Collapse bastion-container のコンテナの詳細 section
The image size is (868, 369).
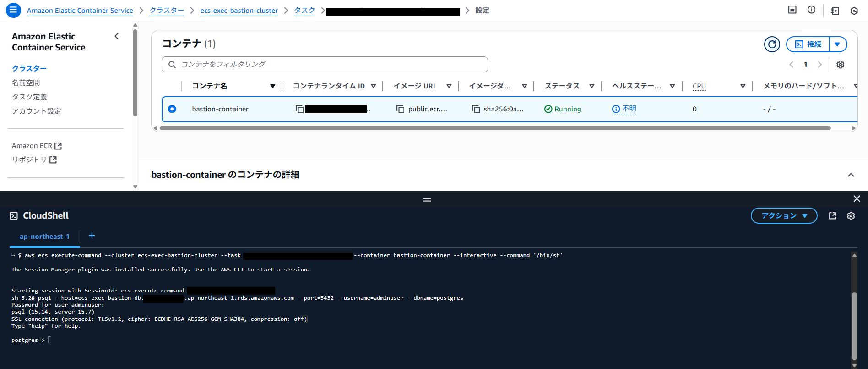click(x=851, y=175)
